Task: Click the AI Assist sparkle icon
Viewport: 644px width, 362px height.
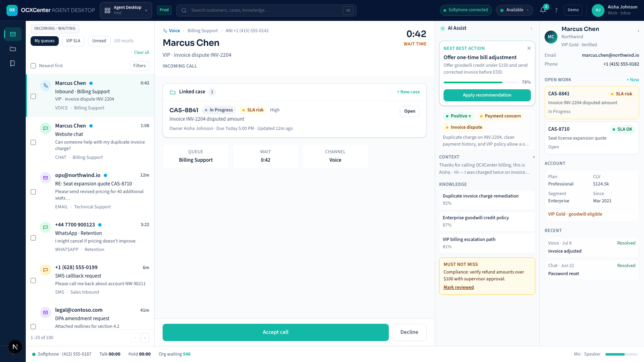Action: (x=443, y=29)
